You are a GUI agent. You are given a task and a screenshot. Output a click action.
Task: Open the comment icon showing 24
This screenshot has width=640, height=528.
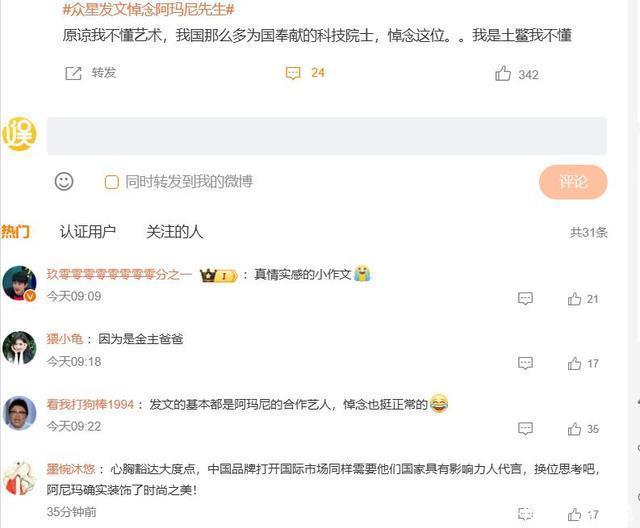pos(293,73)
